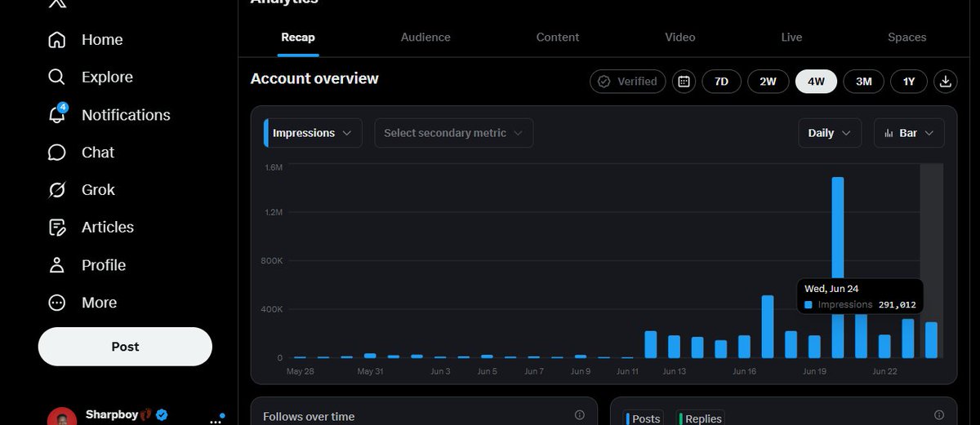Viewport: 980px width, 425px height.
Task: Click the Jun 22 axis label
Action: [x=885, y=372]
